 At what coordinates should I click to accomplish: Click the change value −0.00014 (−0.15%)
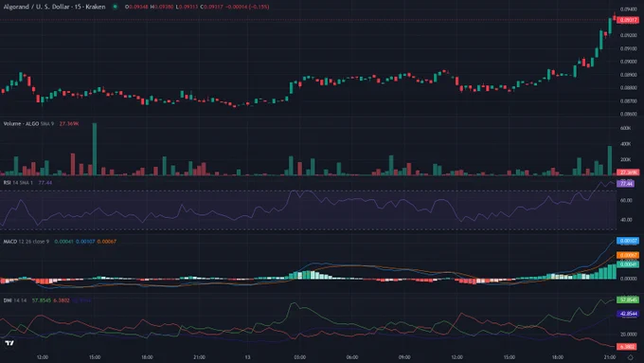(x=248, y=7)
